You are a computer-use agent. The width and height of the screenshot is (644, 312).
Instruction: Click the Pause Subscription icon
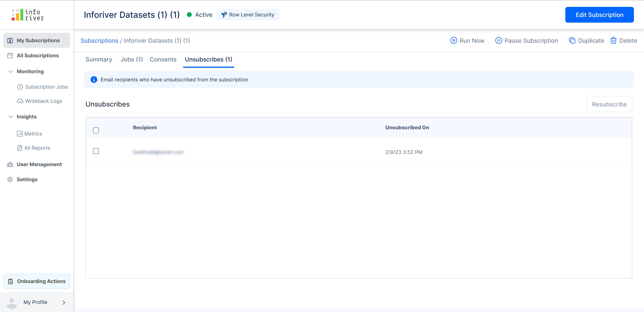click(498, 40)
